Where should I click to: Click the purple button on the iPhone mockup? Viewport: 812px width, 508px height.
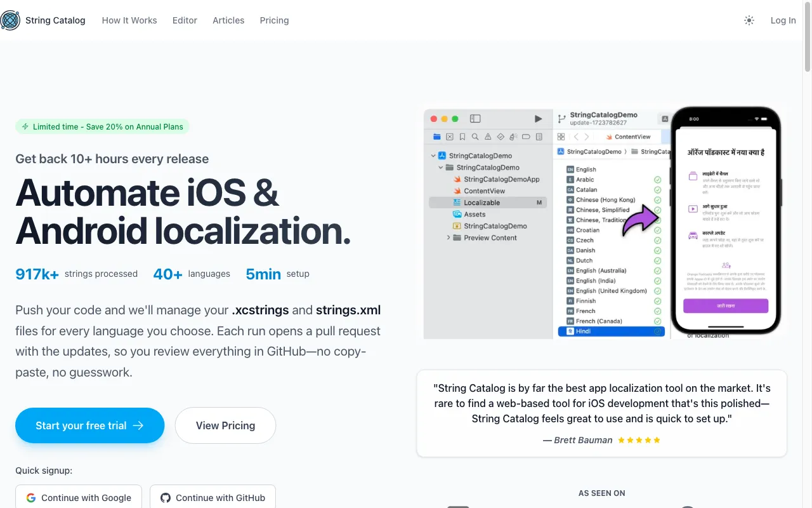[726, 306]
